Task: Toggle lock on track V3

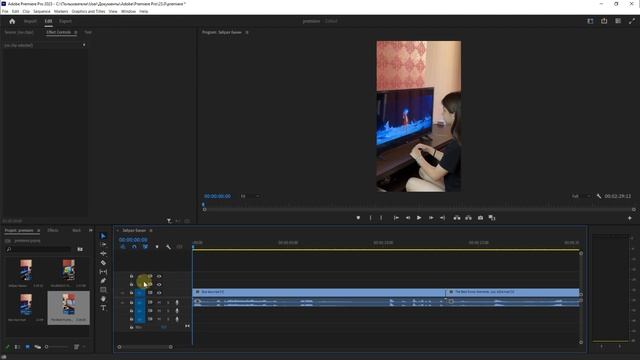Action: click(131, 276)
